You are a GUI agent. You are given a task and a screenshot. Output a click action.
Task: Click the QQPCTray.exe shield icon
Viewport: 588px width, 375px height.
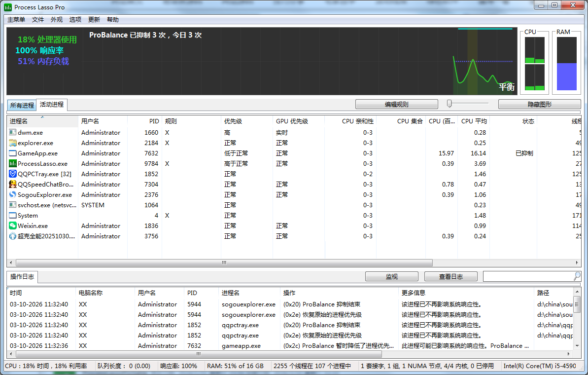(x=13, y=174)
